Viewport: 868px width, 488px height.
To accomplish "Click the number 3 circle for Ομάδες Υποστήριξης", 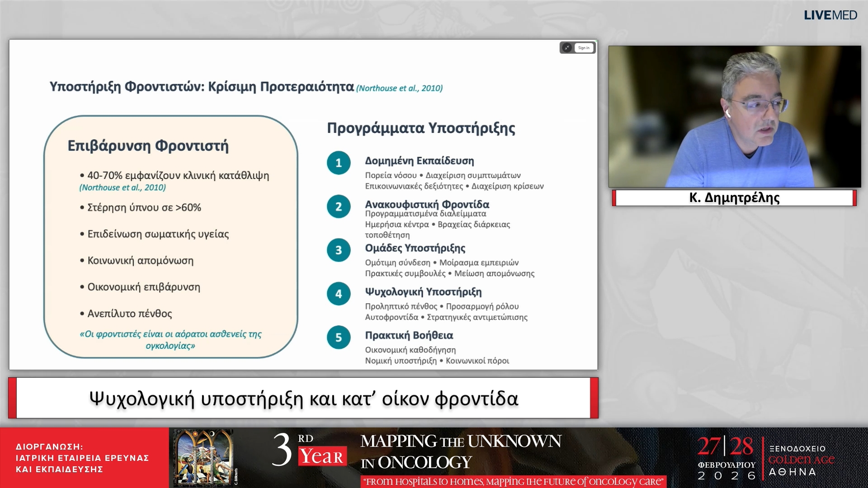I will (339, 250).
